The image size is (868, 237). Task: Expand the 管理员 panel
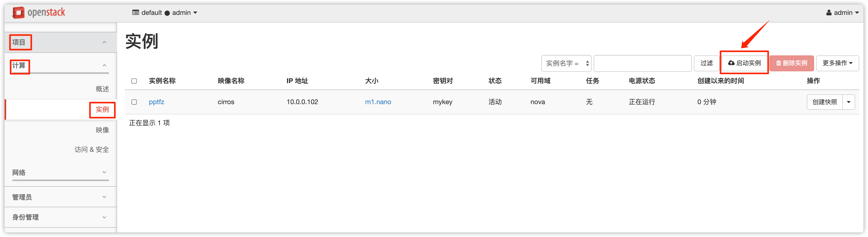(x=61, y=197)
